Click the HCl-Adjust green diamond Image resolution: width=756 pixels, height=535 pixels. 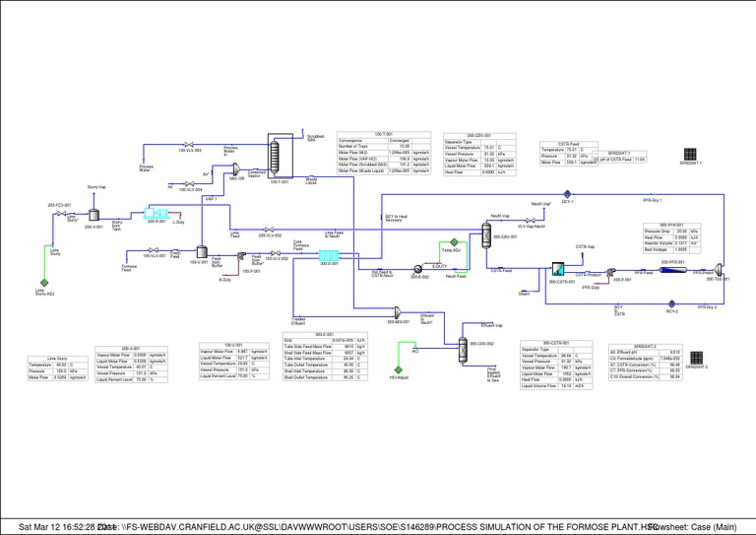point(399,370)
